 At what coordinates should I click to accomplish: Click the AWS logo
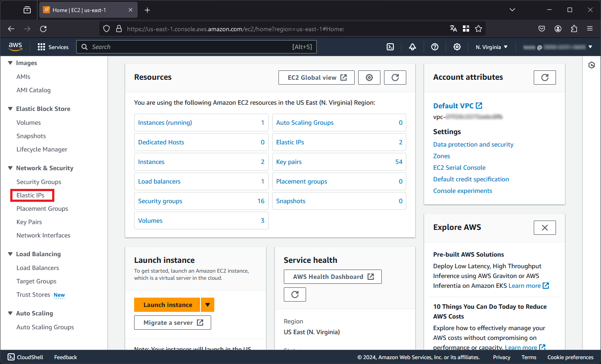pos(15,47)
